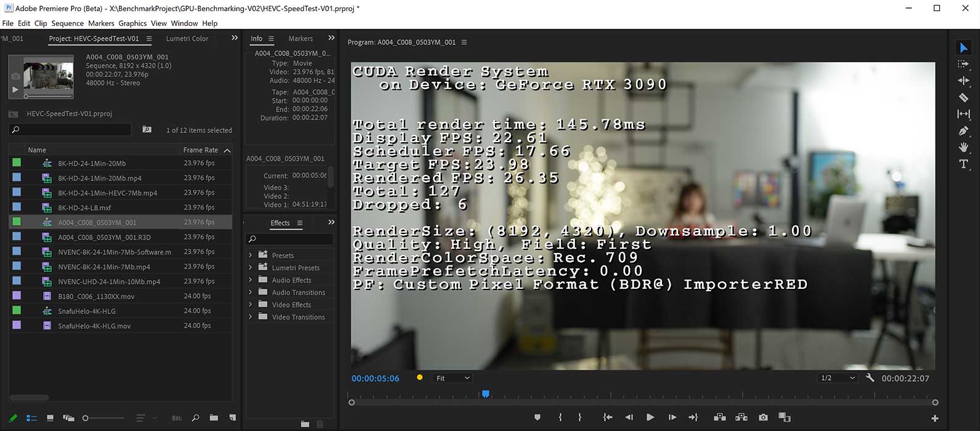
Task: Open the 1/2 playback resolution dropdown
Action: coord(838,378)
